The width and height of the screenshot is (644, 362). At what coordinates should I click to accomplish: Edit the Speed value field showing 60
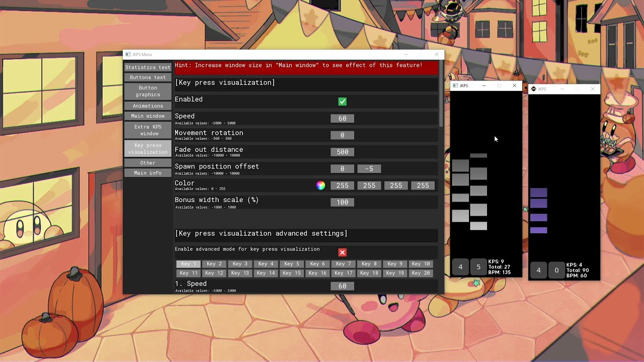point(342,118)
